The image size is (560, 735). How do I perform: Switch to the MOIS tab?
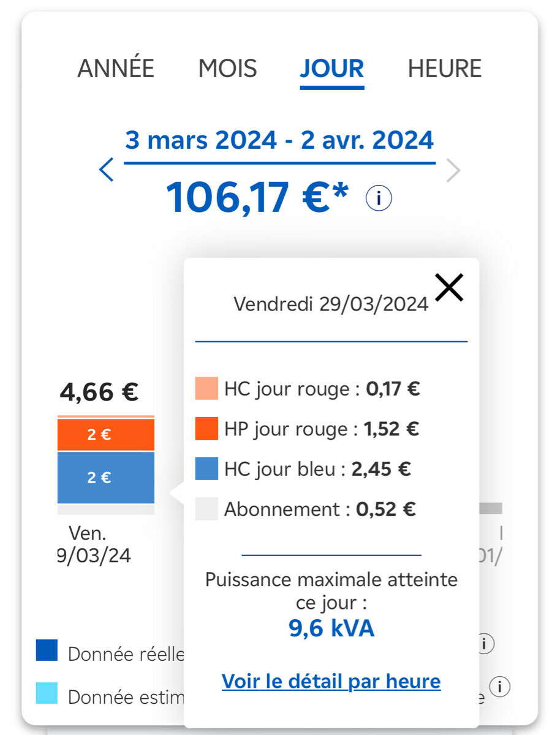coord(227,69)
